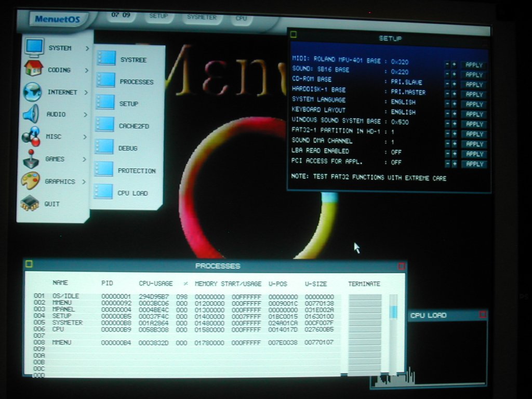Click the MenuetOS button on the panel
The width and height of the screenshot is (532, 399).
tap(57, 19)
